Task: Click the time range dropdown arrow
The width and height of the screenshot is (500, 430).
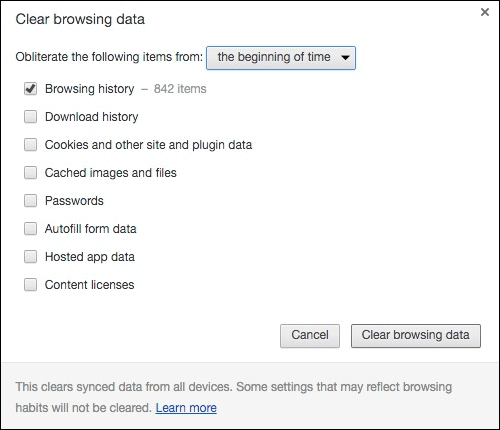Action: click(345, 58)
